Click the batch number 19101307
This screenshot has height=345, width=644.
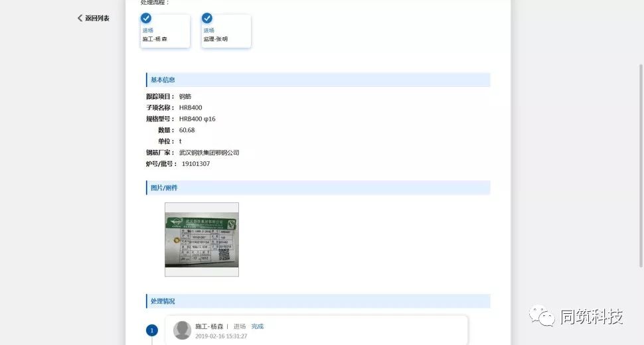[x=195, y=164]
